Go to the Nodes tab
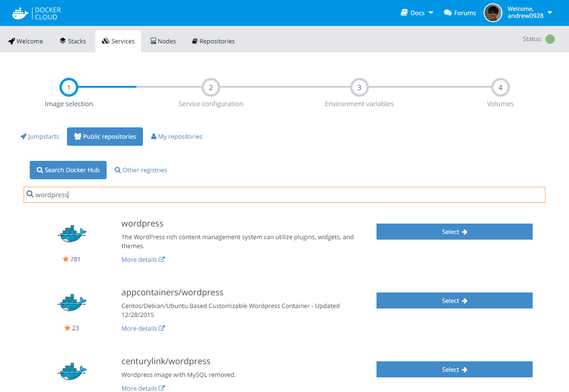 click(x=163, y=41)
